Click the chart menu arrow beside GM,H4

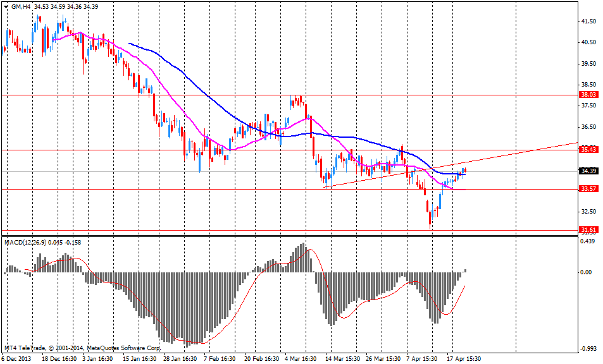(6, 6)
